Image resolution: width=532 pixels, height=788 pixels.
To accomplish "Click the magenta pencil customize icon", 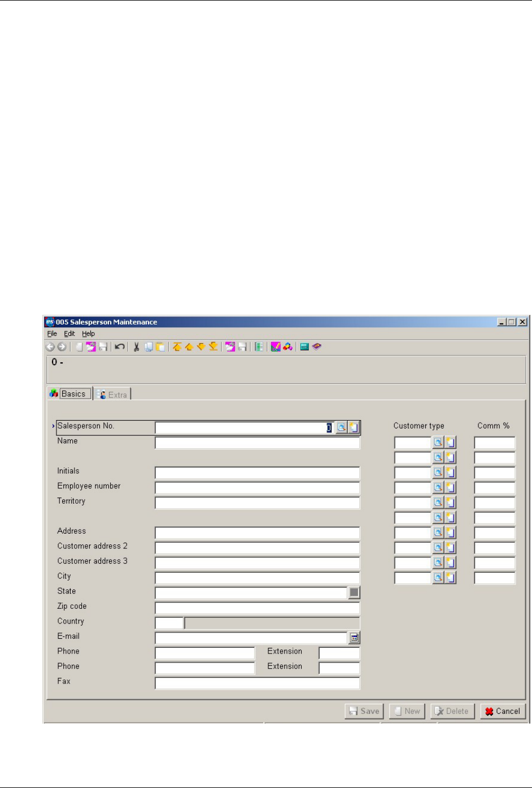I will pyautogui.click(x=276, y=347).
